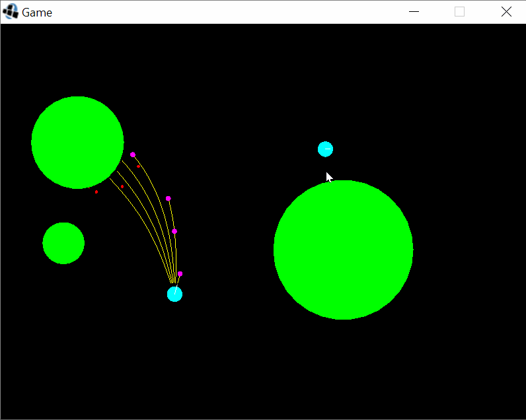
Task: Click the cyan ship firing yellow trails
Action: pos(174,294)
